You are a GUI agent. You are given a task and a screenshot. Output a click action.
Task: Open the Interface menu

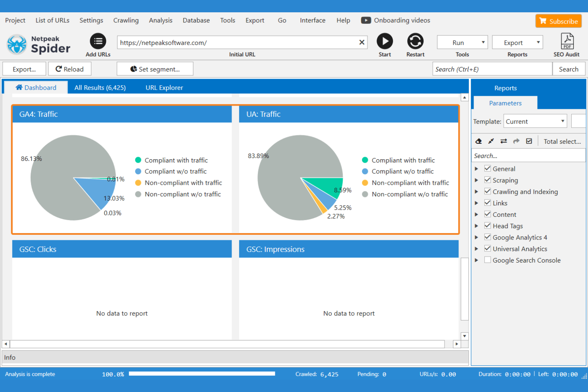[313, 20]
